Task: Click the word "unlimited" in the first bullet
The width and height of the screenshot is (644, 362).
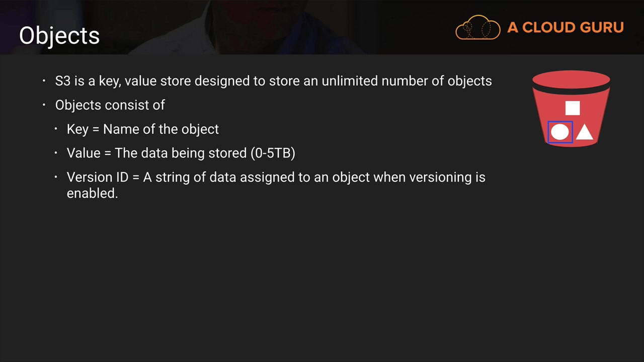Action: click(x=349, y=81)
